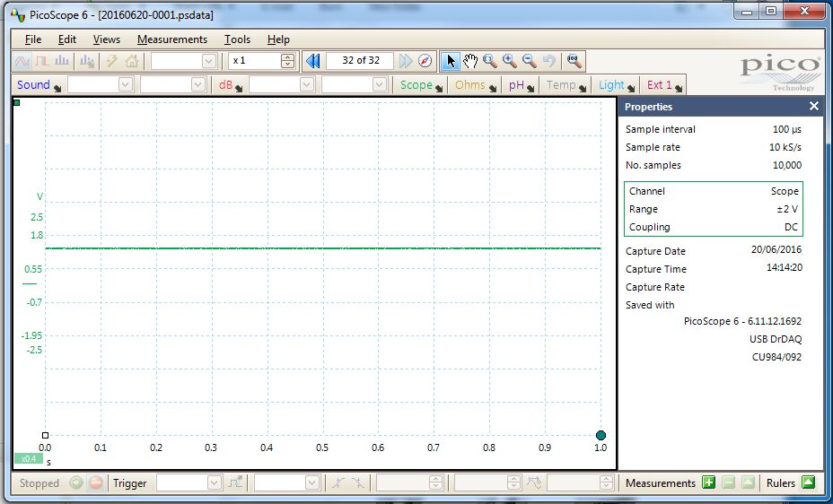Click the zoom in magnifier

tap(510, 61)
